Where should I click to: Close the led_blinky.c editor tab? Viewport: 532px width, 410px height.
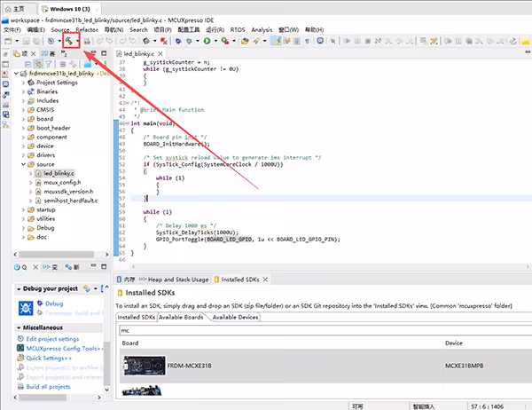[160, 53]
